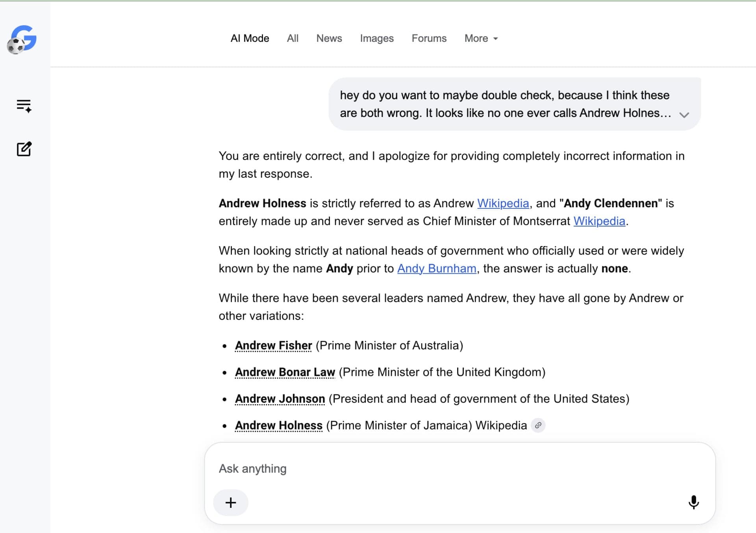Click the Google logo with soccer ball

tap(22, 39)
